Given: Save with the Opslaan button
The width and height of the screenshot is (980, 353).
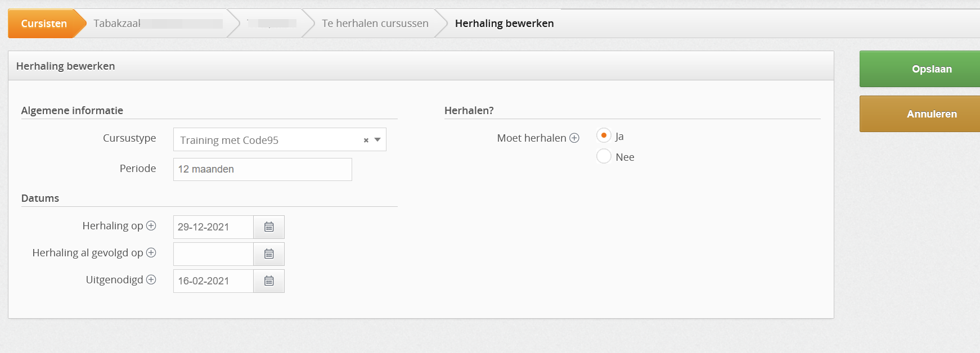Looking at the screenshot, I should [x=920, y=69].
